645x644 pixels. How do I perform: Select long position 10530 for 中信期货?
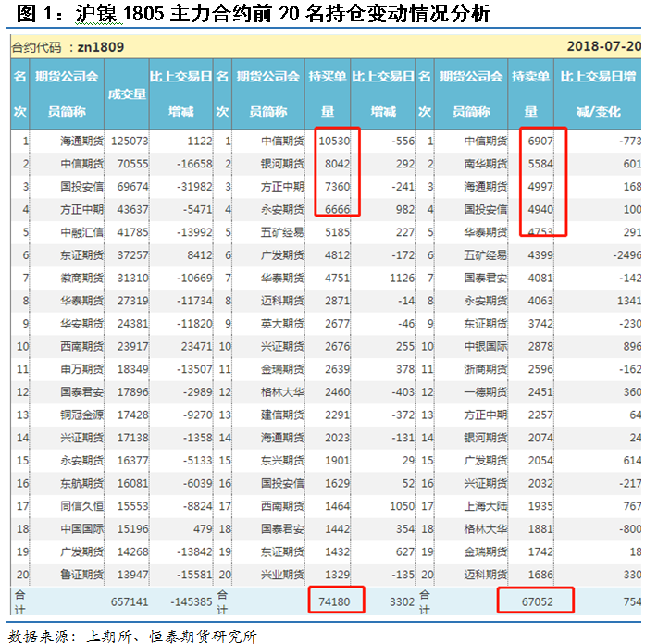(334, 141)
